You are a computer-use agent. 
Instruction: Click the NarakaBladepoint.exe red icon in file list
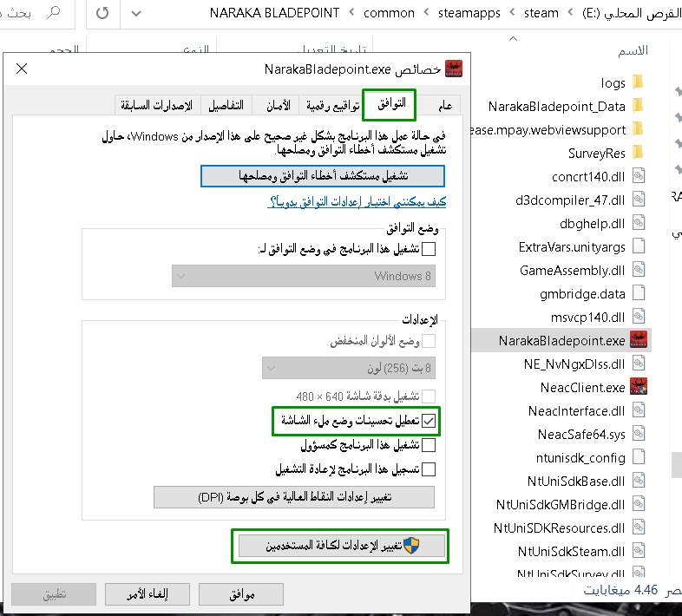[638, 340]
